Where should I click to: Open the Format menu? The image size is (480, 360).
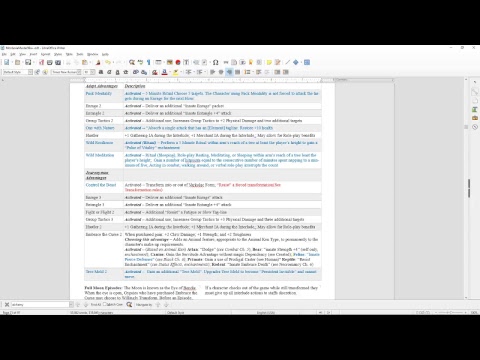(x=45, y=54)
